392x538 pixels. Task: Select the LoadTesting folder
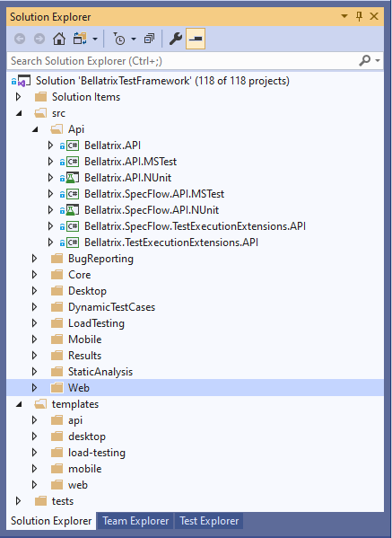pos(96,323)
